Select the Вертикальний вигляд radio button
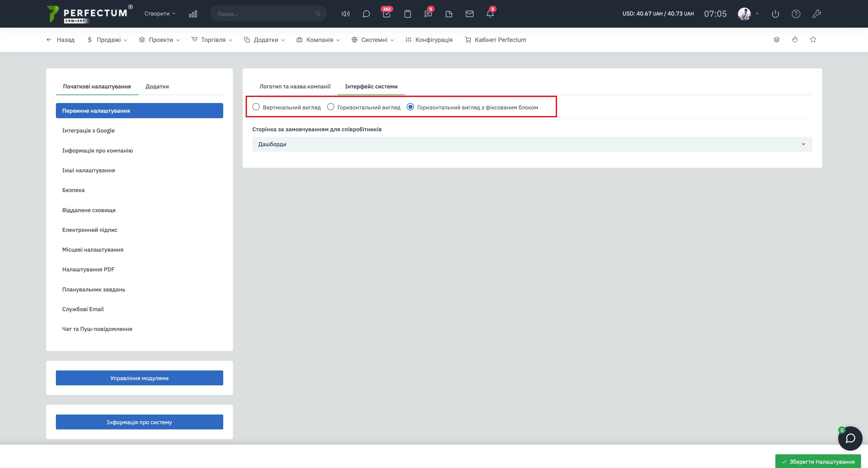Viewport: 868px width, 468px height. (256, 107)
